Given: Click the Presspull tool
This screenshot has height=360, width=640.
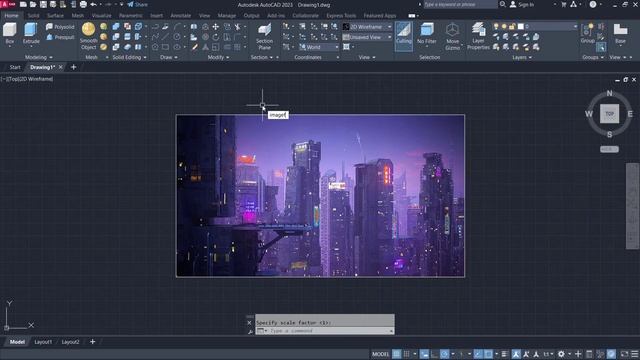Looking at the screenshot, I should pos(60,37).
